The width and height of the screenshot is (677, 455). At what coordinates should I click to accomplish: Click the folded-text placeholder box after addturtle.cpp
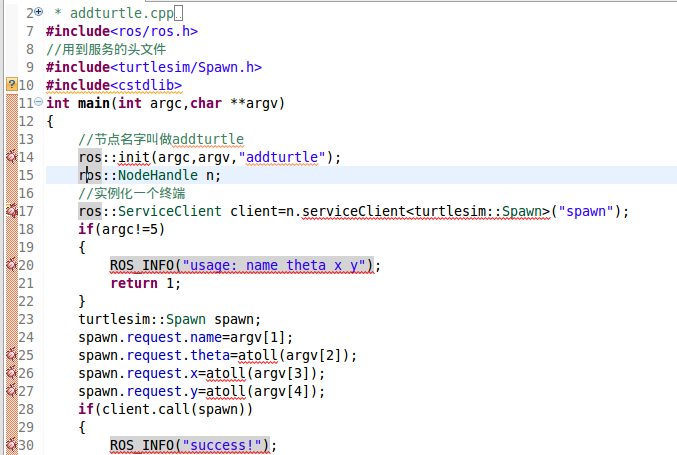(x=178, y=13)
